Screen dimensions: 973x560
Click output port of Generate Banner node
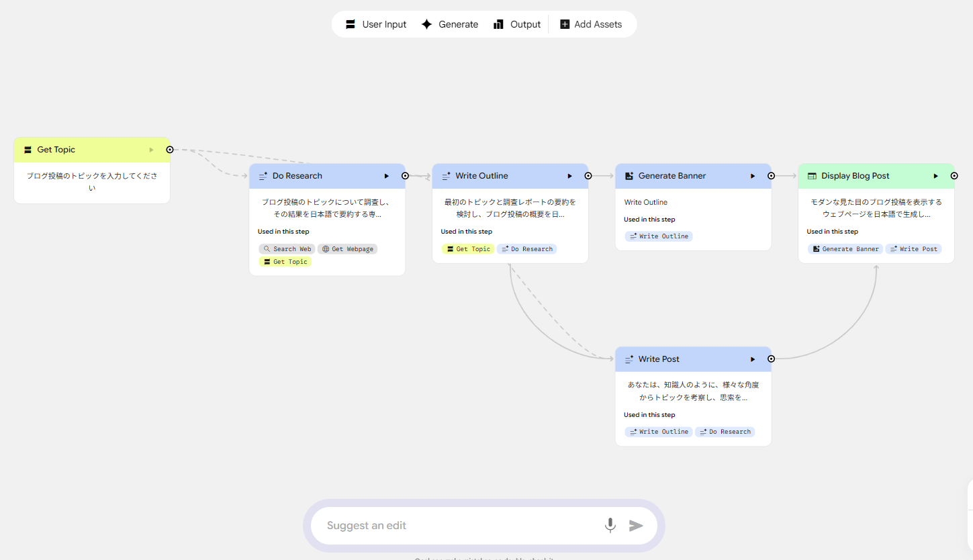coord(771,176)
